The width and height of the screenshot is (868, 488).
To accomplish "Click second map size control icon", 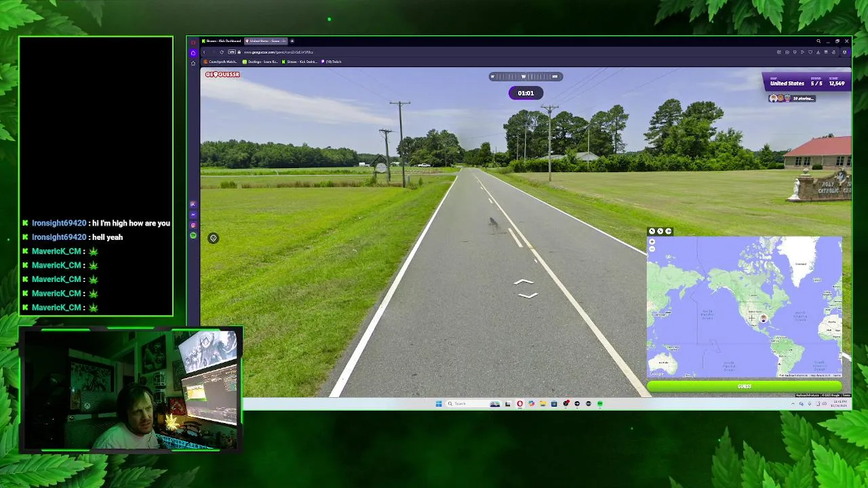I will (x=660, y=231).
